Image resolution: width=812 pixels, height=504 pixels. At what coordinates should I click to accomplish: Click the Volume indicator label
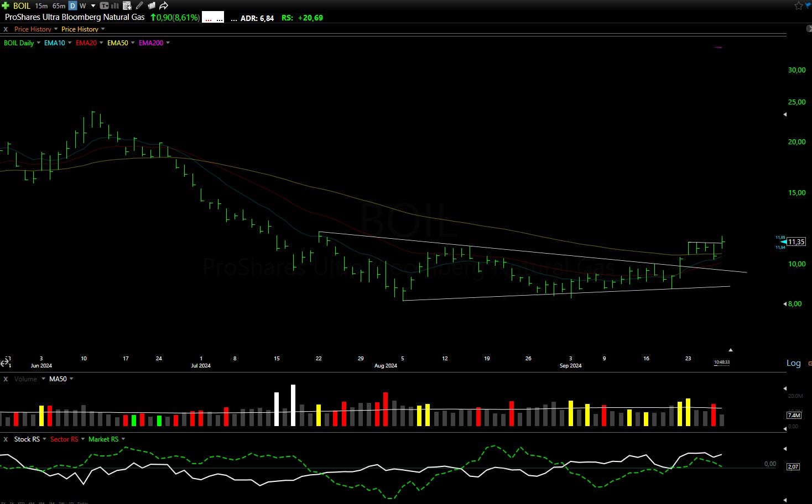[x=25, y=379]
